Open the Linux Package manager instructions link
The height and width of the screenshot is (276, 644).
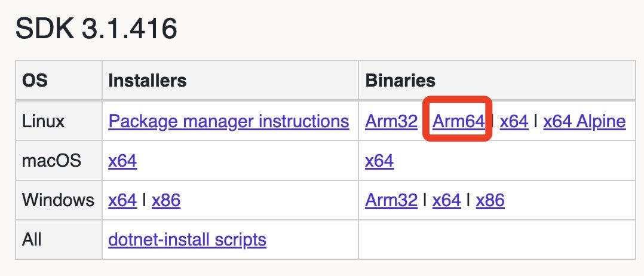[228, 122]
